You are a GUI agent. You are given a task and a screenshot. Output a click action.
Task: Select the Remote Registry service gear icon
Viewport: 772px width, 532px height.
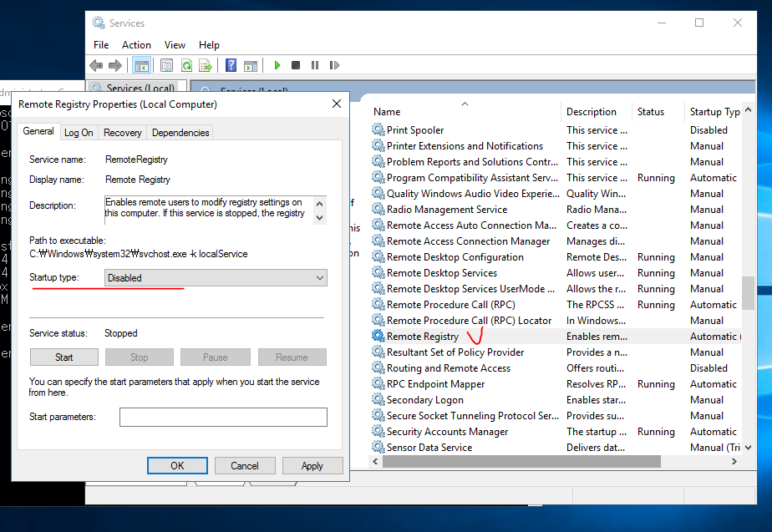click(x=378, y=336)
